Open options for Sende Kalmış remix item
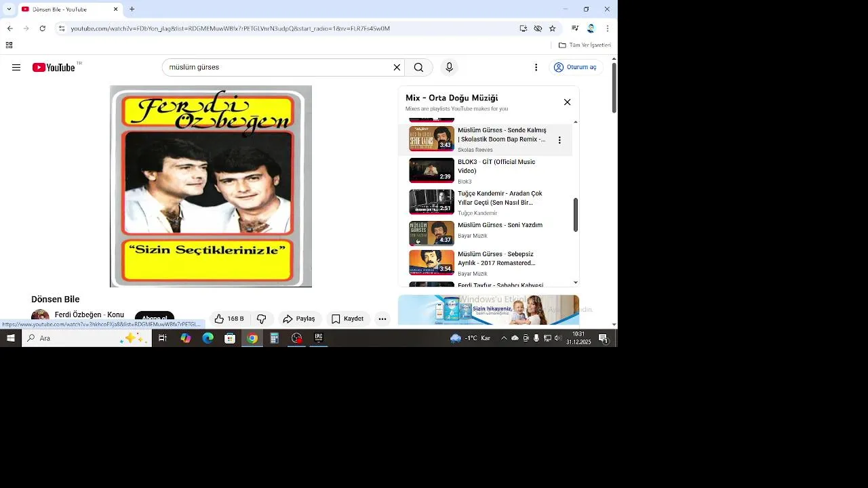868x488 pixels. (559, 140)
